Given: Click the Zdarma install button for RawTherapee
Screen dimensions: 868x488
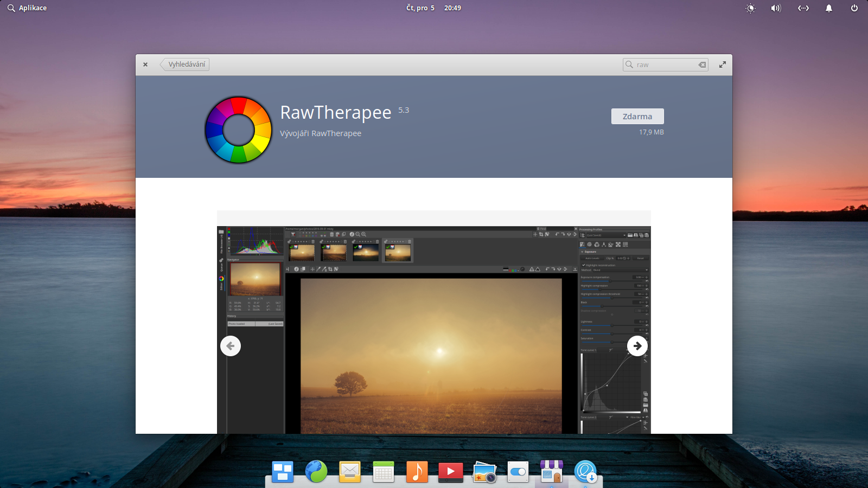Looking at the screenshot, I should click(637, 116).
